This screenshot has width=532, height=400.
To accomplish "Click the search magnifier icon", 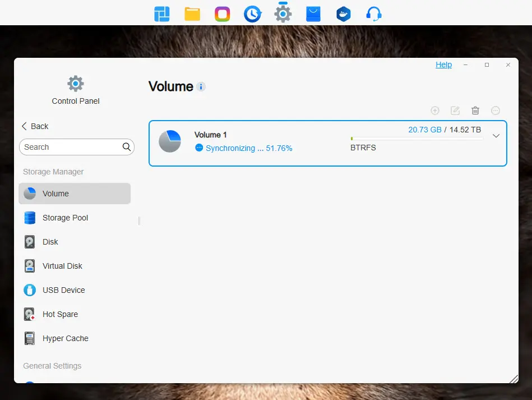I will pyautogui.click(x=127, y=146).
